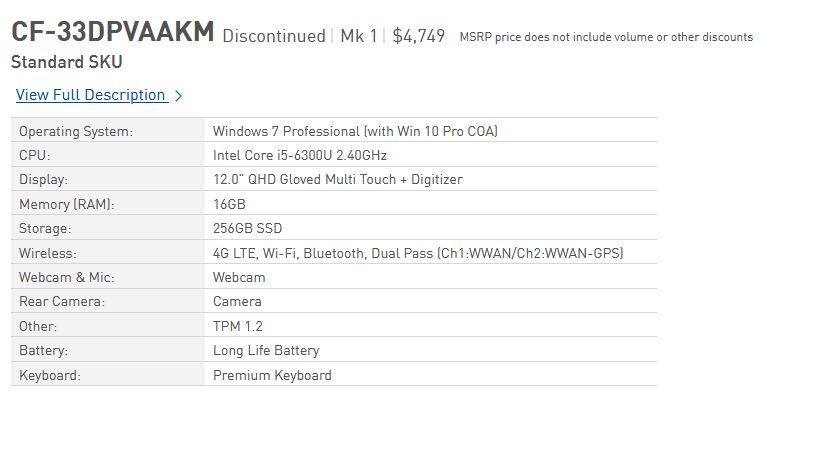Click the chevron arrow beside View Full Description
Screen dimensions: 834x452
click(178, 96)
